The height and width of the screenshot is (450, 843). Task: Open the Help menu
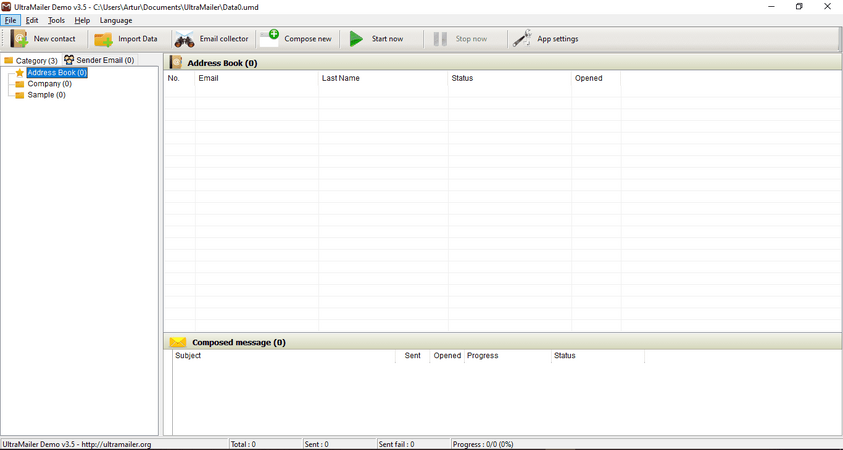(82, 20)
